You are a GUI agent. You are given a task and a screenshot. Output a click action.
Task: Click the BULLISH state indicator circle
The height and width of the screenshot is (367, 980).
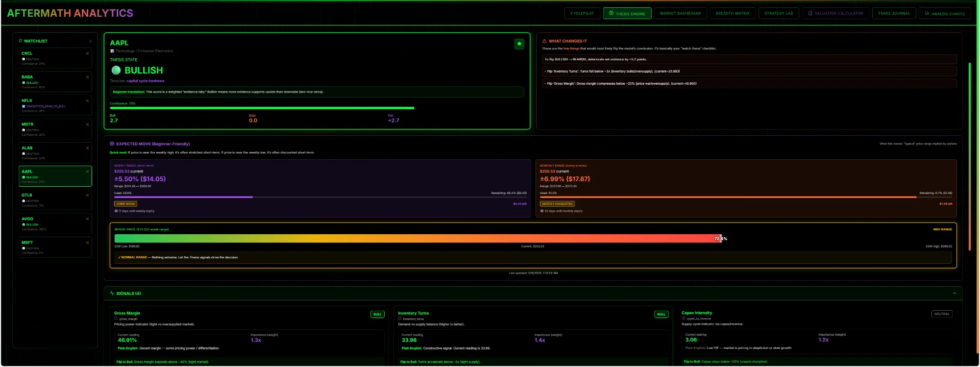[116, 70]
